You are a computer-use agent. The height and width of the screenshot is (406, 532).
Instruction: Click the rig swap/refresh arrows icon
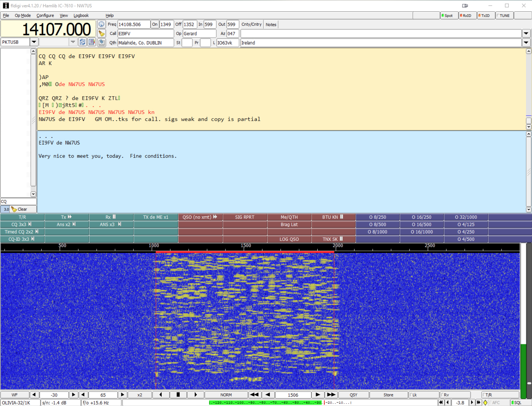tap(83, 42)
